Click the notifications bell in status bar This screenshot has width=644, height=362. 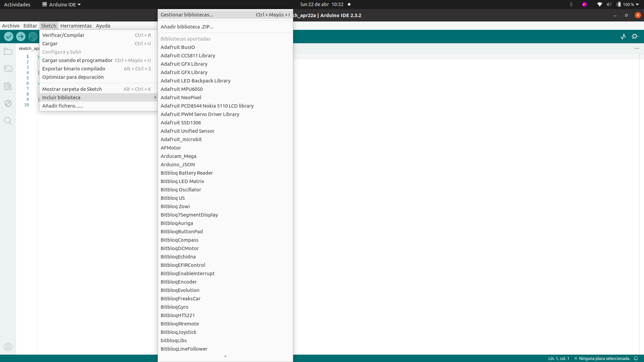(636, 358)
